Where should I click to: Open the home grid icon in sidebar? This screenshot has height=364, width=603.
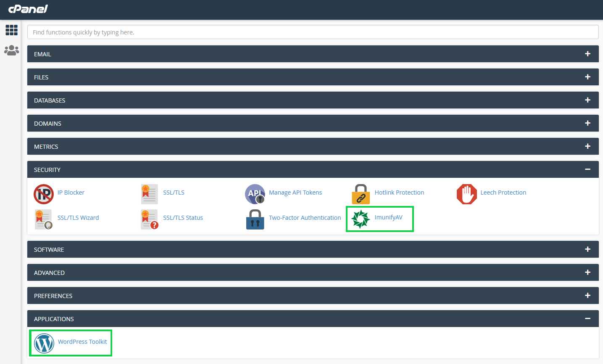(11, 30)
